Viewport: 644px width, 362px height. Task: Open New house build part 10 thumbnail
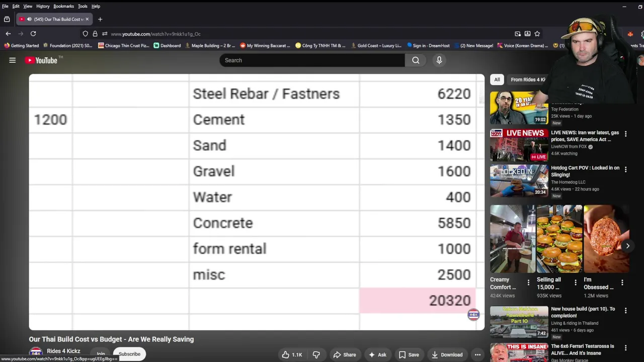click(519, 321)
